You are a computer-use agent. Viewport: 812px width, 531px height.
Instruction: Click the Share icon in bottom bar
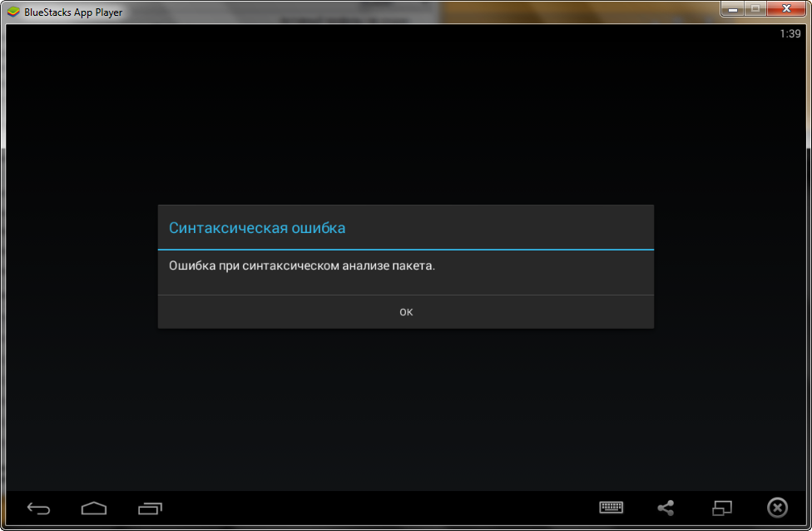pyautogui.click(x=666, y=508)
